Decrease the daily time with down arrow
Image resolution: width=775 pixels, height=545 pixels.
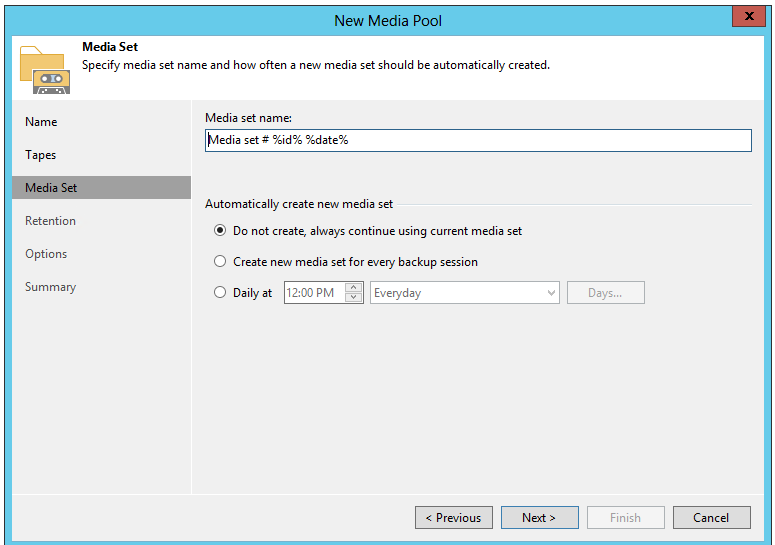point(354,298)
